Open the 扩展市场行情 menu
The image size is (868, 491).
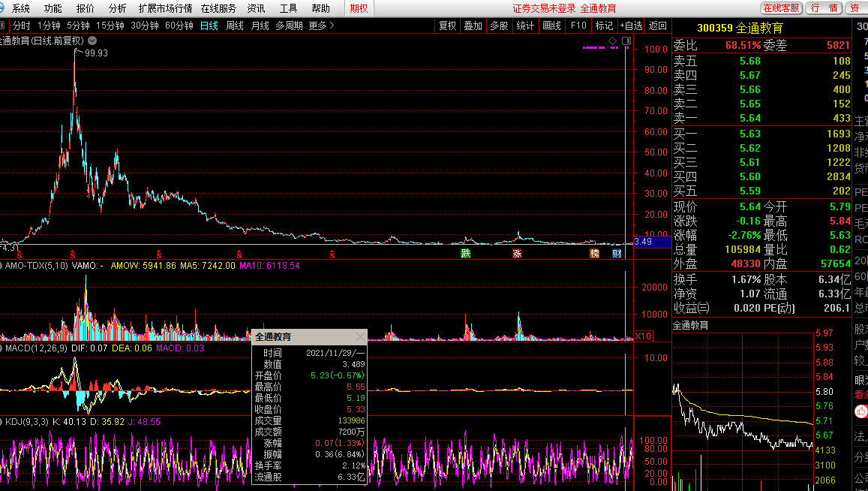coord(165,8)
